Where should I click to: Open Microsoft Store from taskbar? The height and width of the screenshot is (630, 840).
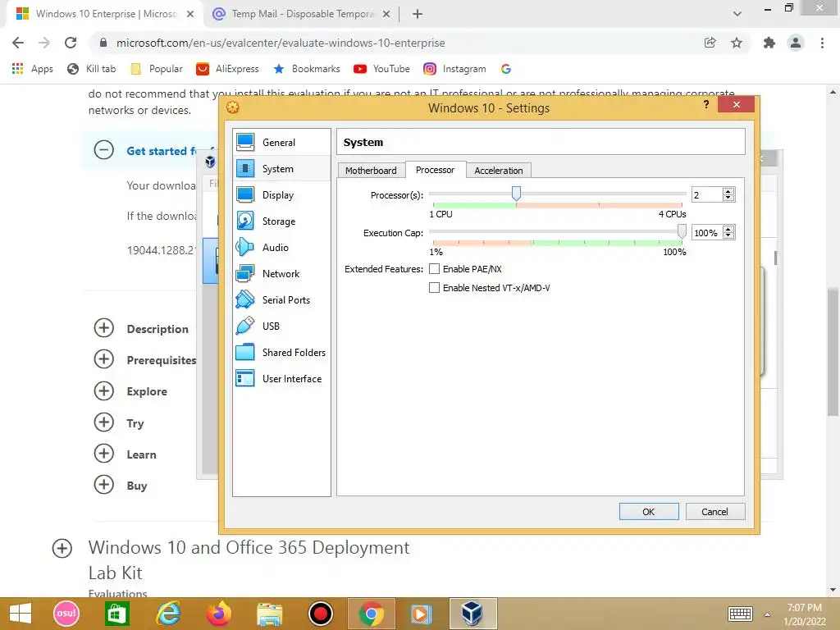(116, 614)
